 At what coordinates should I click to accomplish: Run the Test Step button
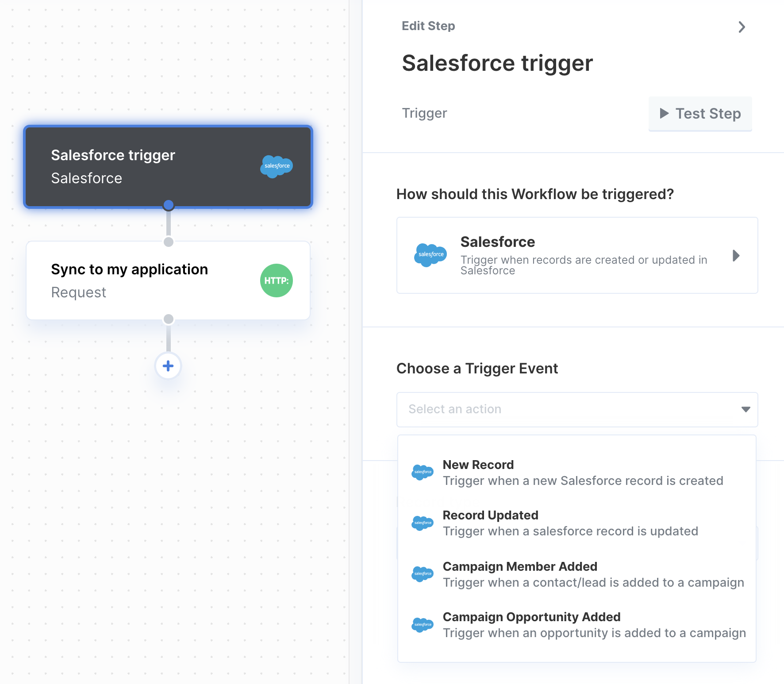coord(700,114)
